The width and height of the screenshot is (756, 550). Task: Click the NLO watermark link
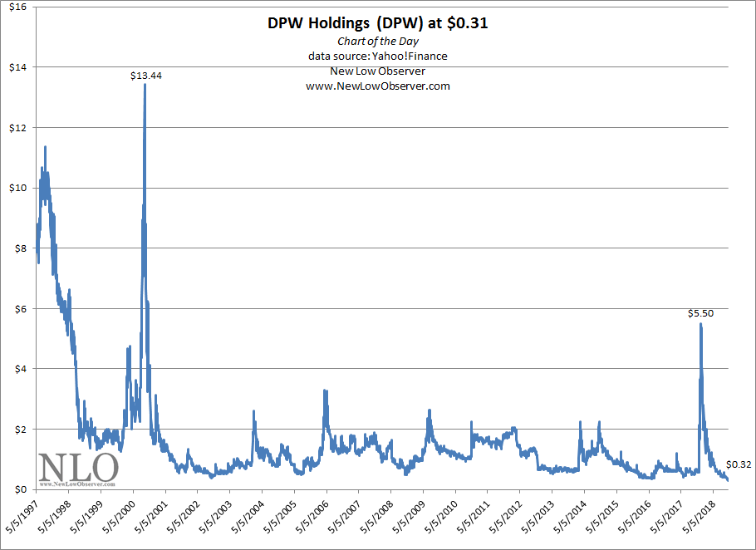(79, 469)
